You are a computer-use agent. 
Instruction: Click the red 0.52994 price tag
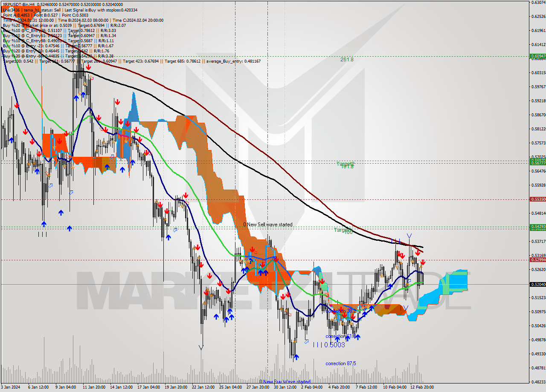click(537, 259)
